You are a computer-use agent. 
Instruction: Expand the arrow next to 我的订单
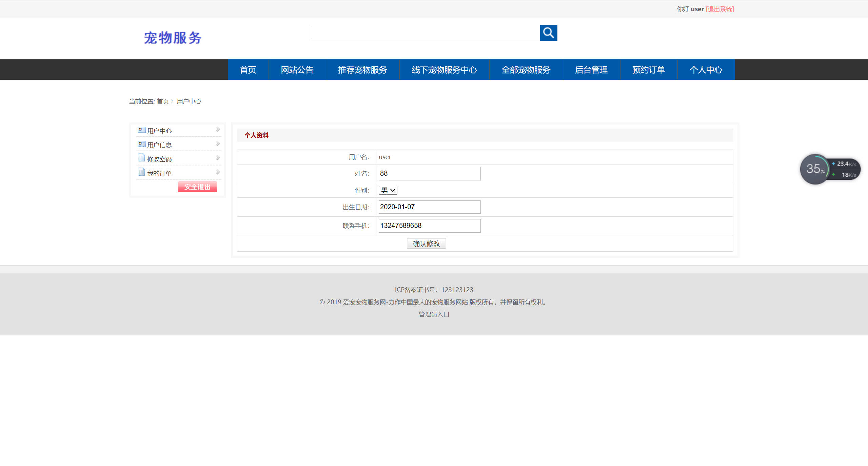pos(218,172)
